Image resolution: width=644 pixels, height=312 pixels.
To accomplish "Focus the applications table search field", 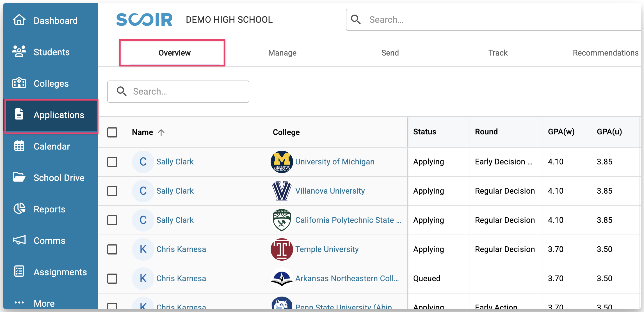I will click(x=185, y=91).
